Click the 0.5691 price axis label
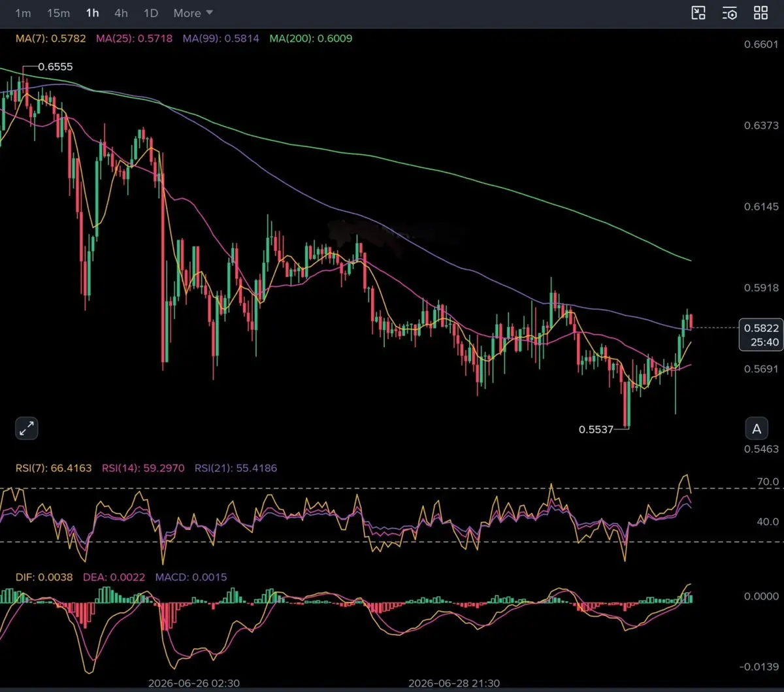This screenshot has height=692, width=784. tap(762, 368)
